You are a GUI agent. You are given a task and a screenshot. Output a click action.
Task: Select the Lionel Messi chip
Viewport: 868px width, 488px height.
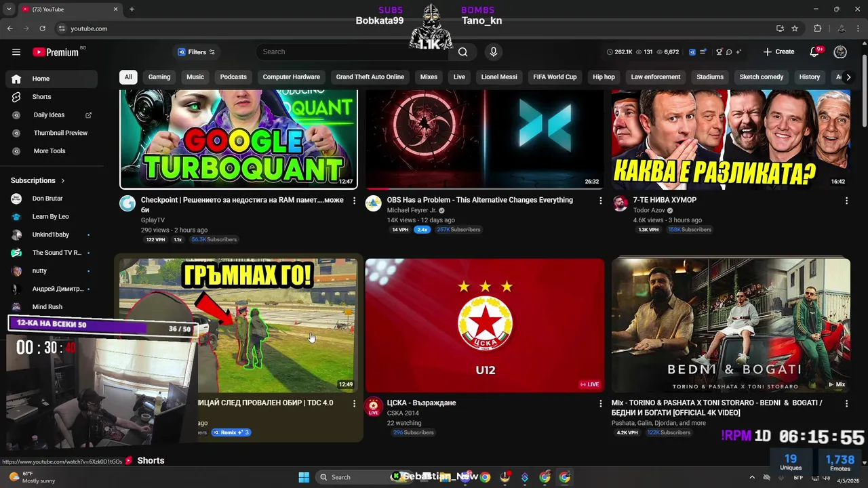pos(499,77)
